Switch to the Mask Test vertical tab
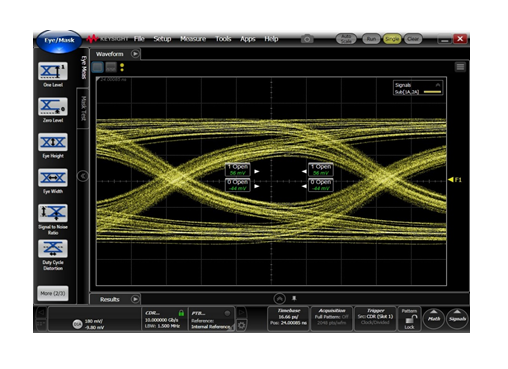508x369 pixels. click(83, 108)
